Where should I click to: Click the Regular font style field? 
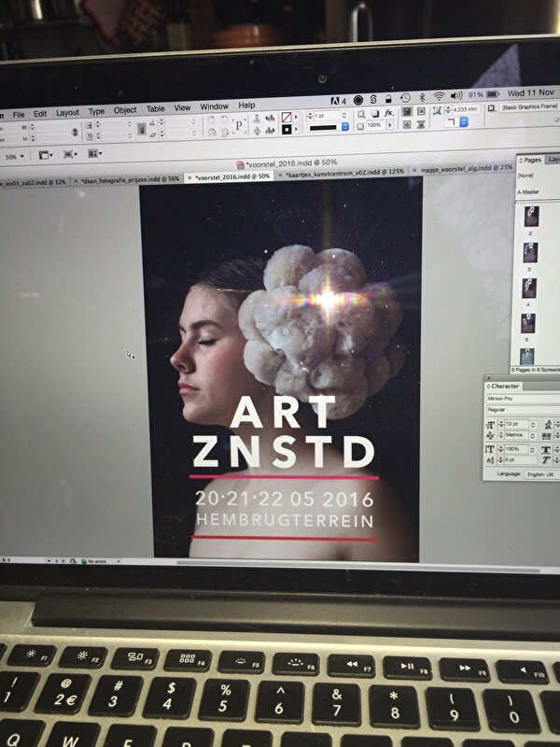tap(523, 410)
